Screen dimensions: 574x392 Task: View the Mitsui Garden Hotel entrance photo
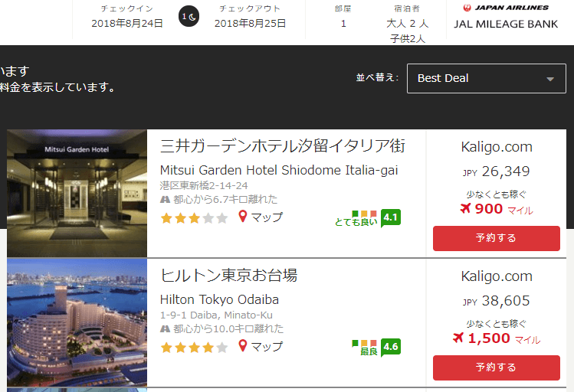coord(77,193)
